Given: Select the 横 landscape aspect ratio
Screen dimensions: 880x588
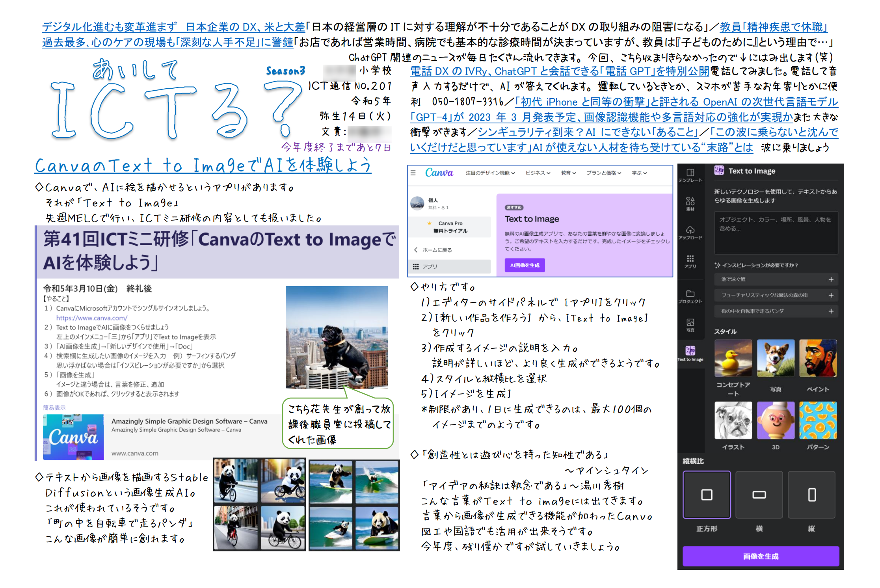Looking at the screenshot, I should (x=759, y=495).
